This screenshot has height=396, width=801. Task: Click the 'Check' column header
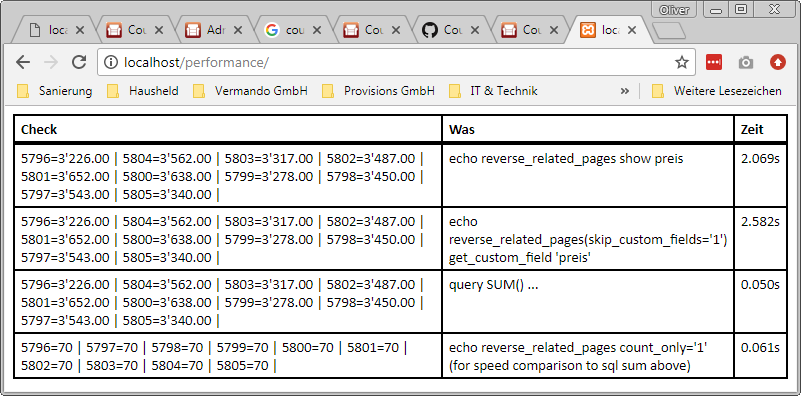[228, 129]
